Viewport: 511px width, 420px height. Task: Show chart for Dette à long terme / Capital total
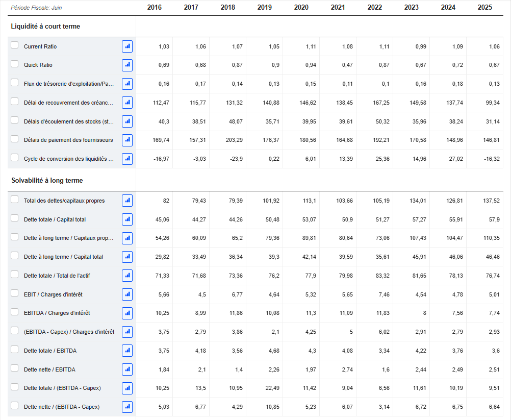(x=127, y=257)
